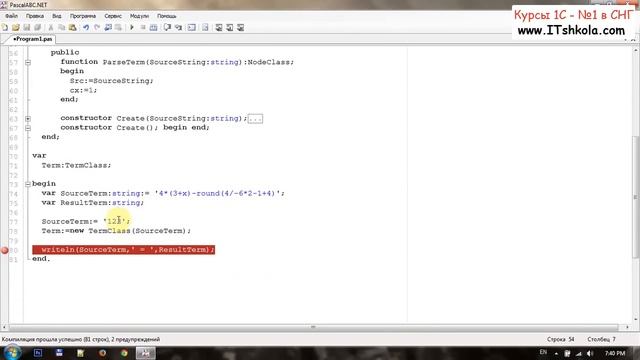Collapse the ParseTerm function fold on line 57

[x=28, y=62]
